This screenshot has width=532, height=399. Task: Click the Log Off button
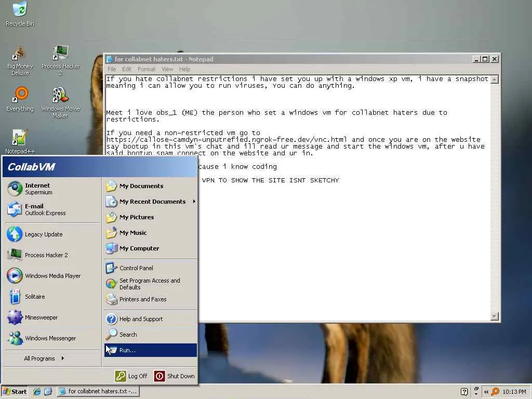[131, 376]
